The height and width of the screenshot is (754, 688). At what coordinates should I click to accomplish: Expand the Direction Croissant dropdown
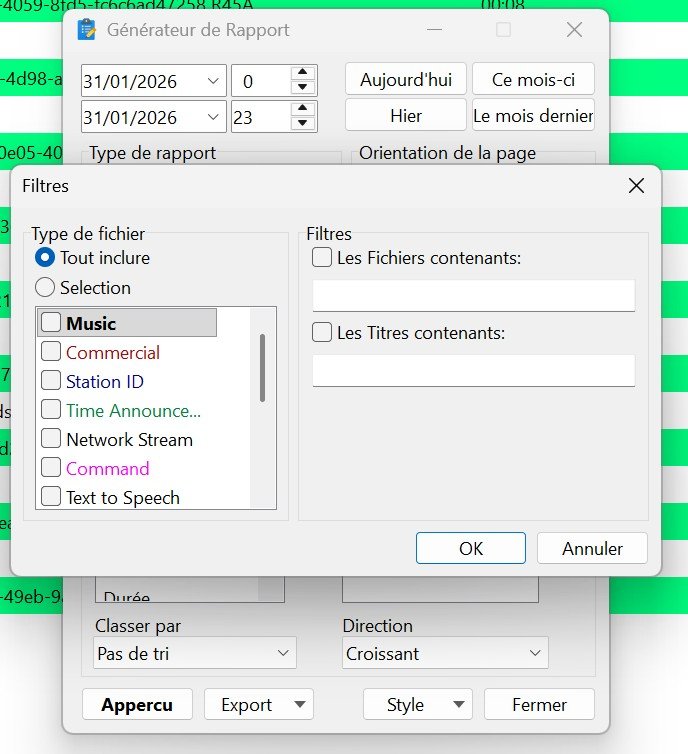[x=445, y=654]
